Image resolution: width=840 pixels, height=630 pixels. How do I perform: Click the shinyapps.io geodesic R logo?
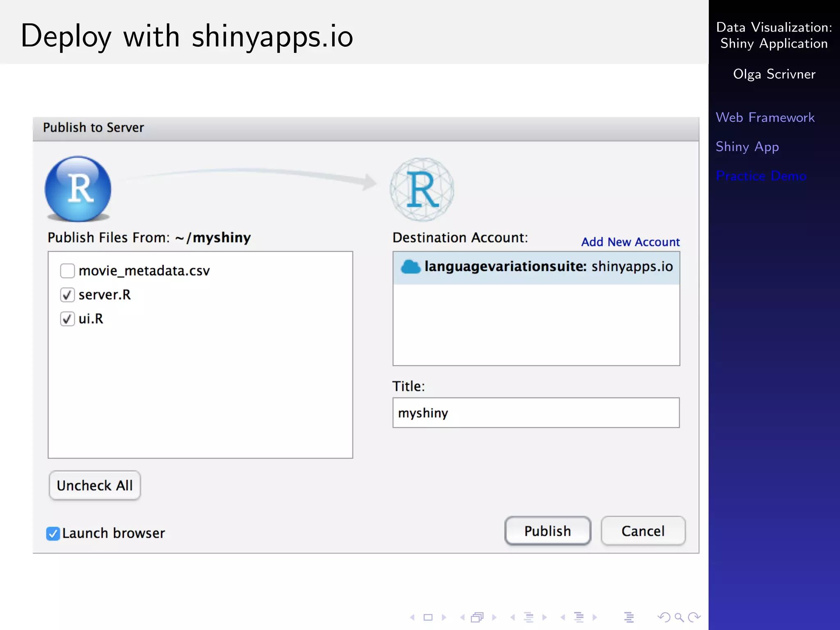coord(422,189)
